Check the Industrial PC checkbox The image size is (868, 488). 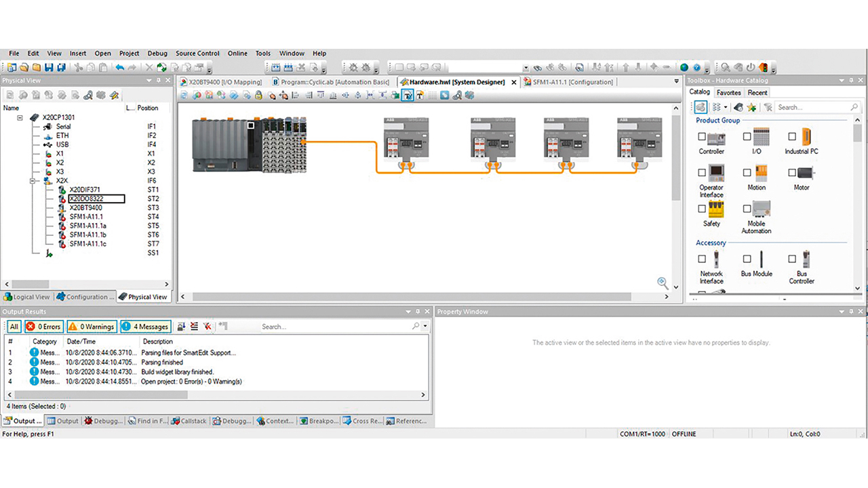pyautogui.click(x=791, y=136)
